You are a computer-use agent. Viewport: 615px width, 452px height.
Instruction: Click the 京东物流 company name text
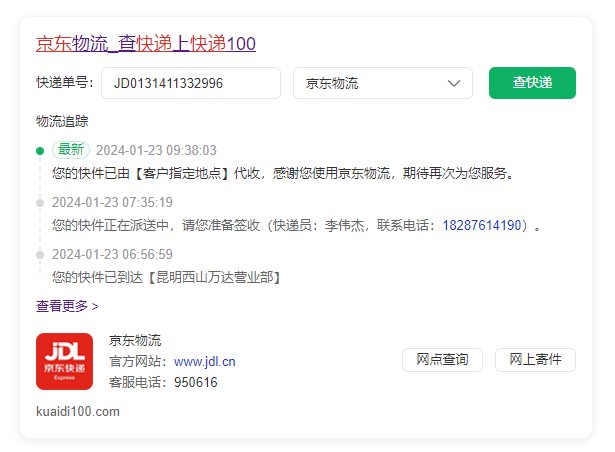click(x=135, y=341)
